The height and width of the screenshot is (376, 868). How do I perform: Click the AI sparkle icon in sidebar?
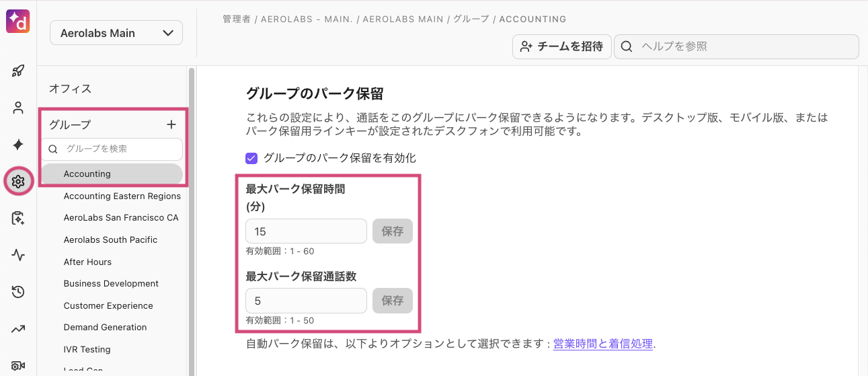pyautogui.click(x=18, y=145)
